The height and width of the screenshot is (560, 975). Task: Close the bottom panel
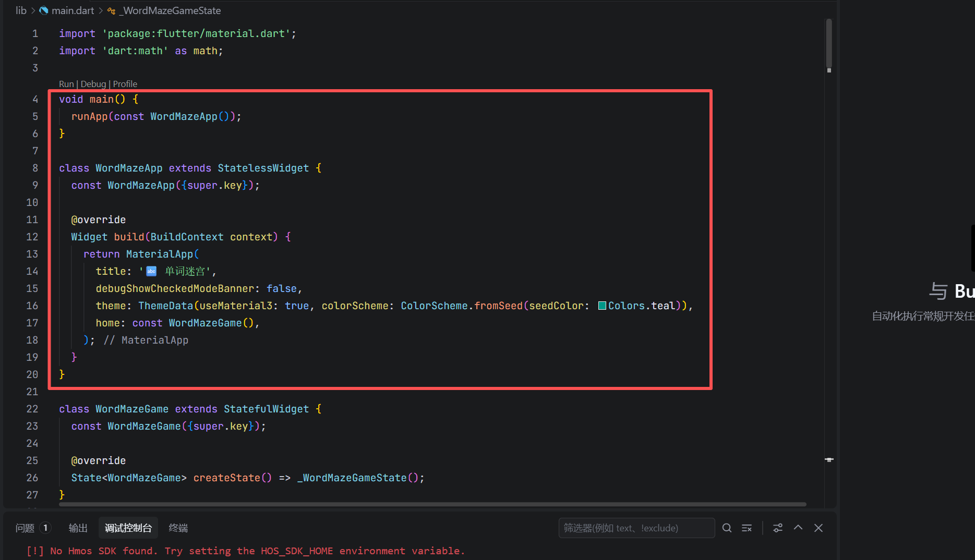click(x=818, y=528)
